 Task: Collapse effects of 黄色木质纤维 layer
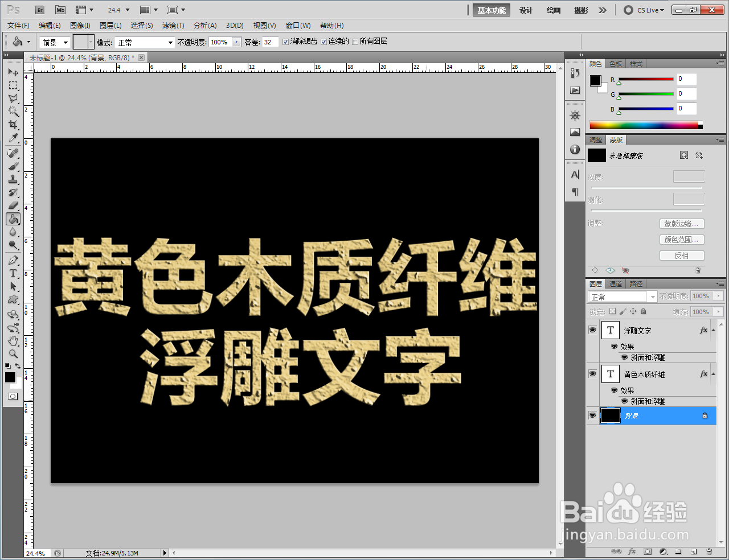tap(713, 374)
